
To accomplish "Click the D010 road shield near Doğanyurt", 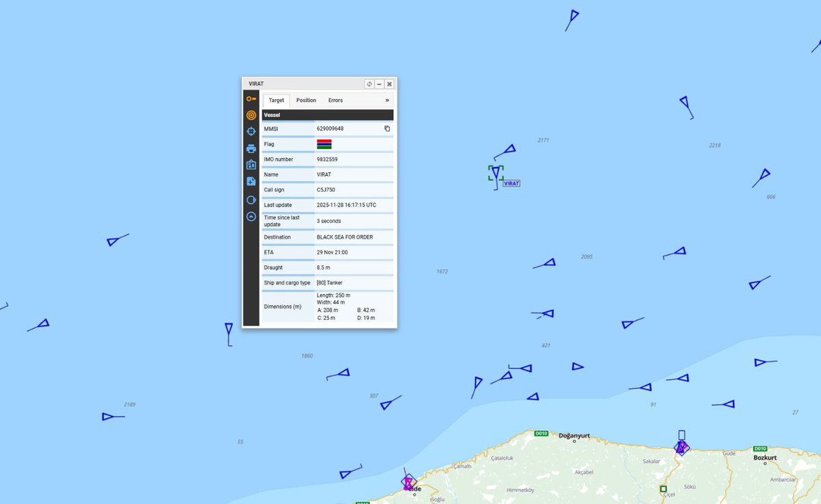I will (x=540, y=433).
